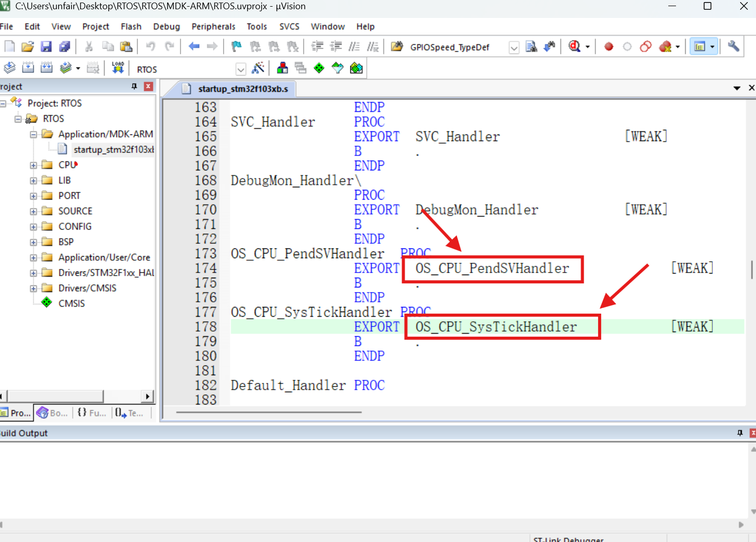Comment selection with // icon
The image size is (756, 542).
coord(354,47)
